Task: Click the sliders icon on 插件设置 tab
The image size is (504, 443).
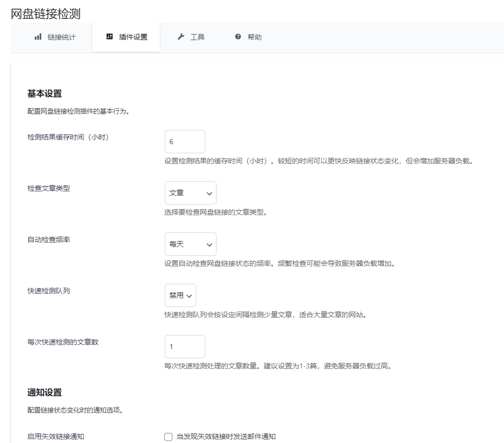Action: pos(110,37)
